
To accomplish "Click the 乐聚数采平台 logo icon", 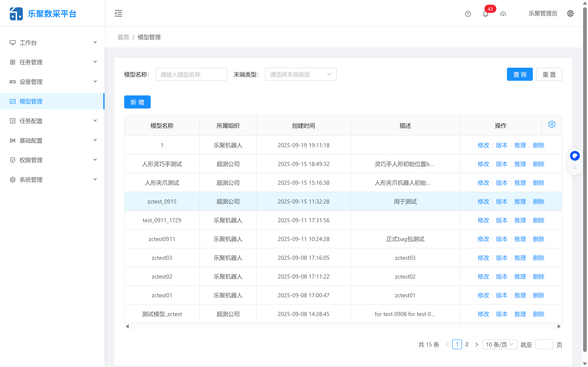I will pos(16,14).
